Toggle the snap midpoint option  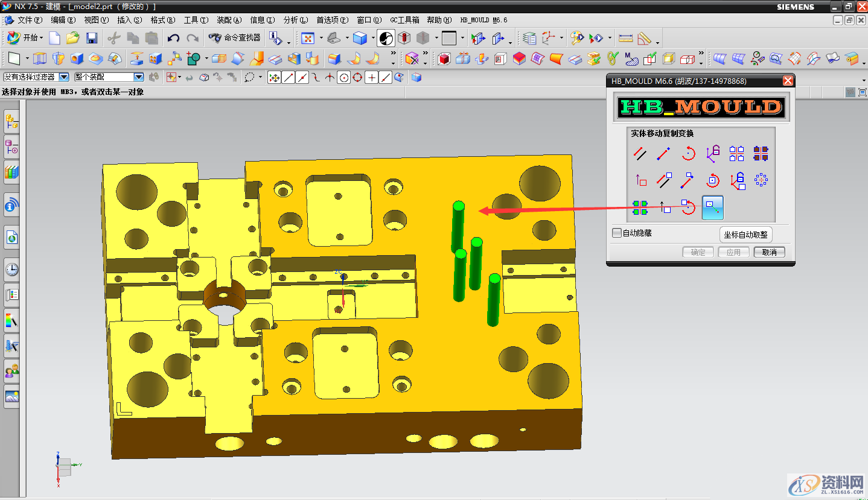point(302,77)
